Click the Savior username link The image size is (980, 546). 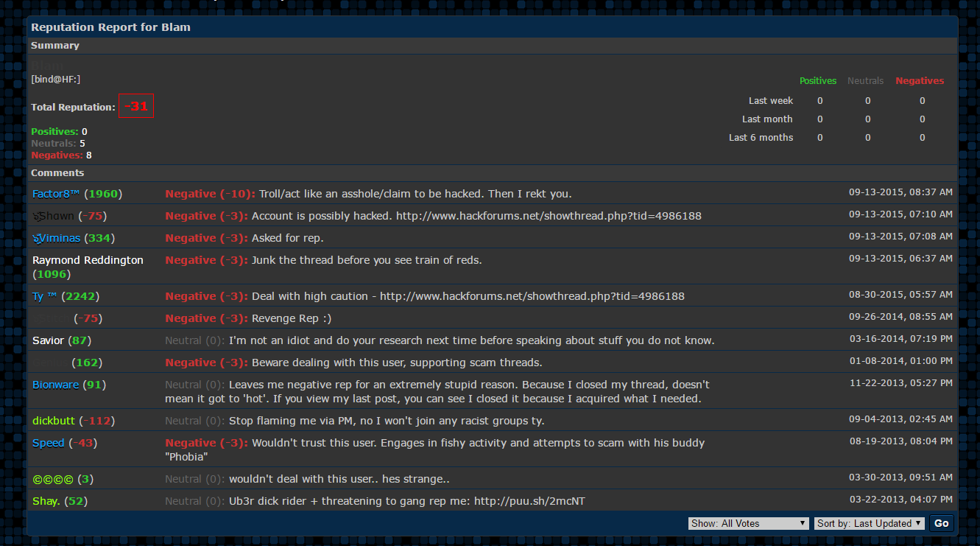pyautogui.click(x=49, y=340)
